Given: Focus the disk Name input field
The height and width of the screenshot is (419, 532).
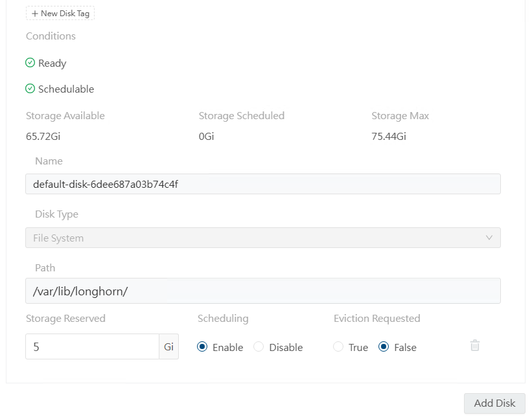Looking at the screenshot, I should point(263,184).
